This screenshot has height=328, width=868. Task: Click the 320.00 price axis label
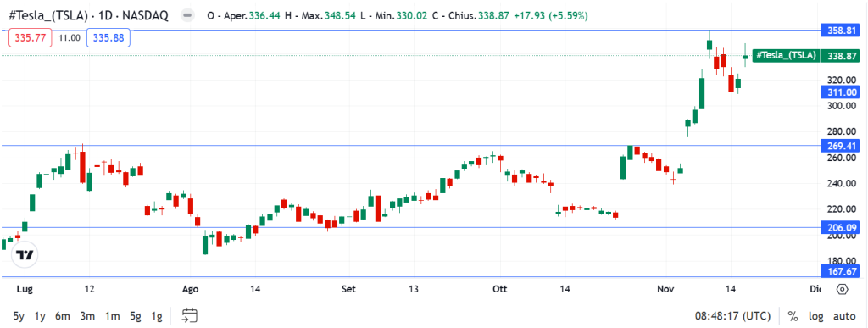click(842, 80)
